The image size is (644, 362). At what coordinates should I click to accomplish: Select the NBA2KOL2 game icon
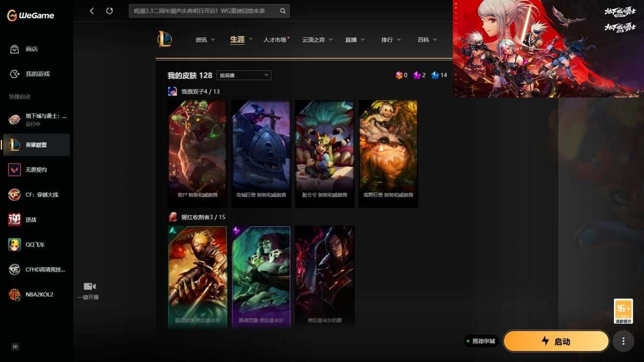pos(14,295)
